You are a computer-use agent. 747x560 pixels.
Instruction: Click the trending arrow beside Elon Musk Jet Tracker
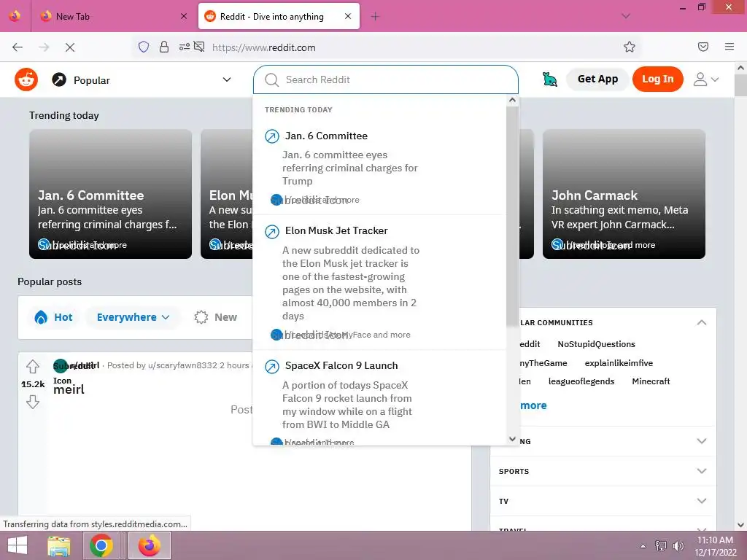(271, 232)
